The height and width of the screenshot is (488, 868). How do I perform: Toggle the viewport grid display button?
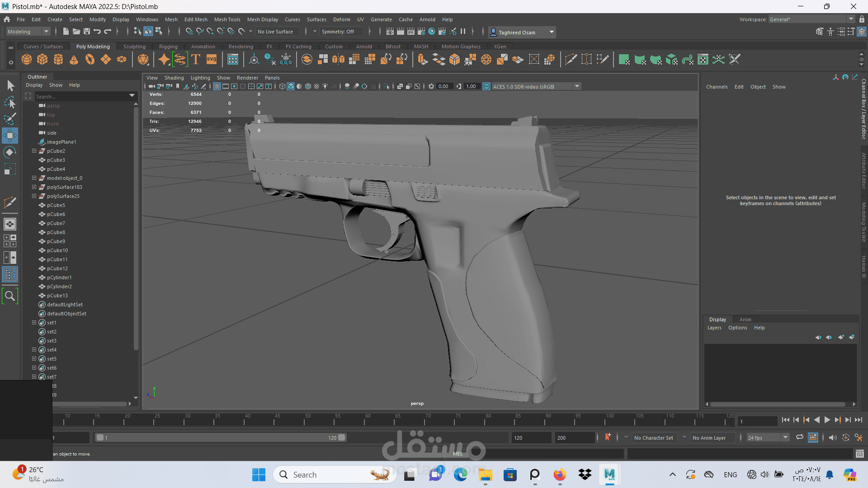(x=217, y=86)
